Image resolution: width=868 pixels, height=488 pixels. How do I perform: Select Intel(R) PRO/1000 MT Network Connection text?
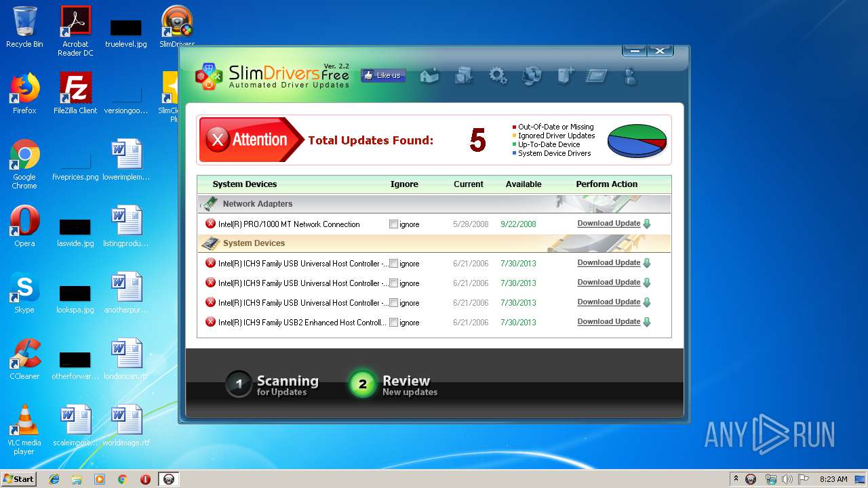coord(289,224)
